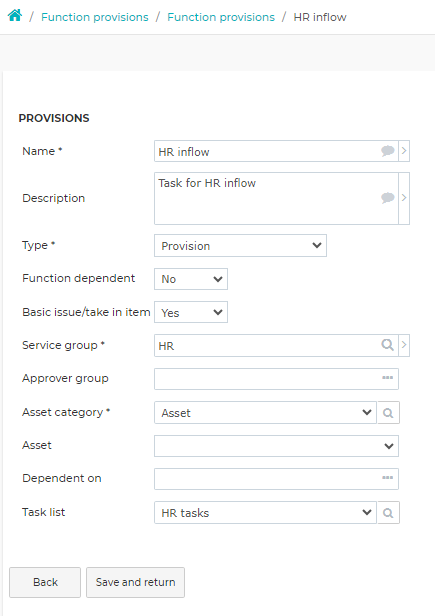The height and width of the screenshot is (616, 435).
Task: Click the Back button
Action: pos(45,582)
